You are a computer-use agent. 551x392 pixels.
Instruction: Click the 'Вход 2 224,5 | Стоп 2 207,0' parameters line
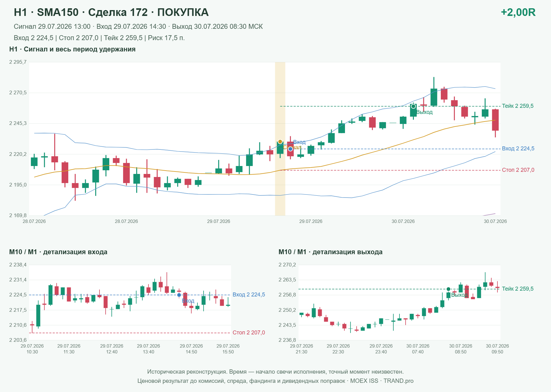coord(99,38)
